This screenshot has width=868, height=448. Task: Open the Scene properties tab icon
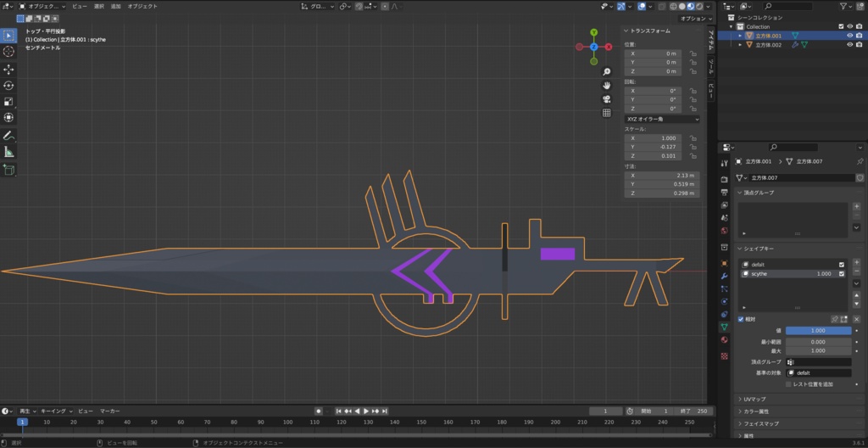pyautogui.click(x=724, y=218)
